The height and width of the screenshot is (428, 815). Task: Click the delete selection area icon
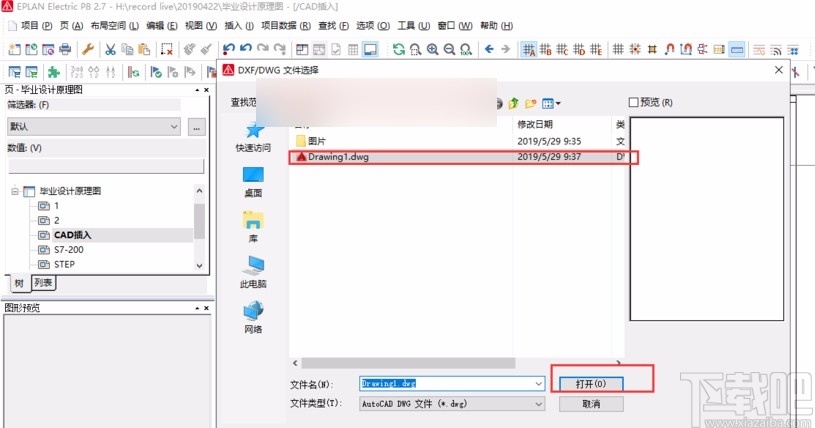pos(166,49)
